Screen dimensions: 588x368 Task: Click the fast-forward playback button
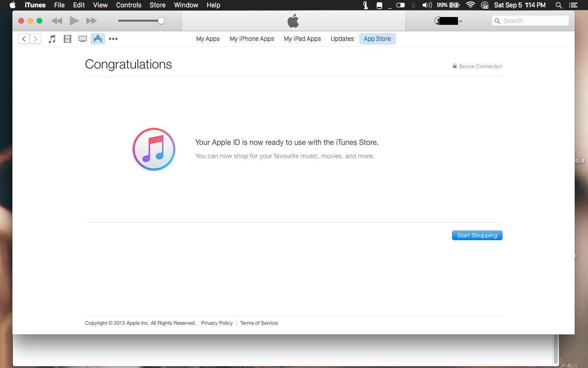(x=91, y=21)
